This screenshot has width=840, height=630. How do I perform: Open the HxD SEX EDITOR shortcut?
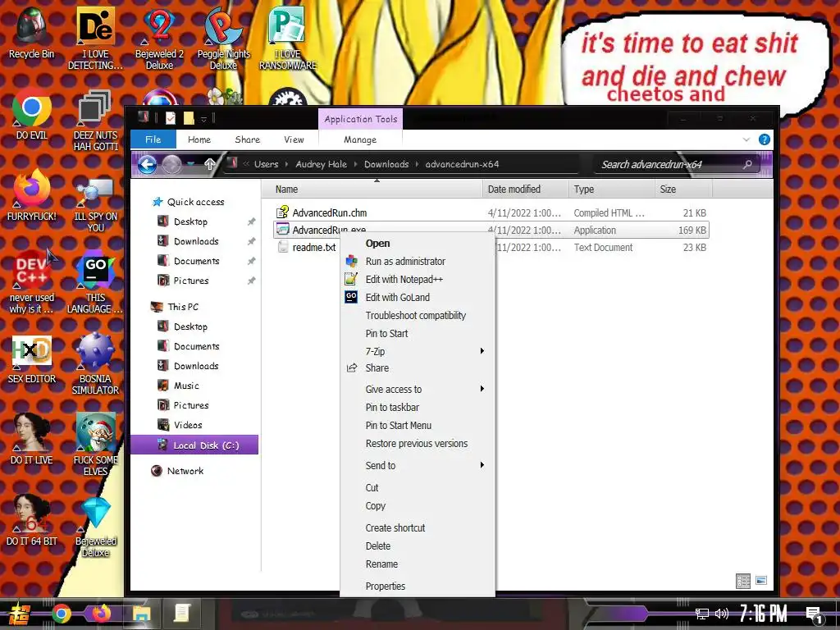[32, 358]
